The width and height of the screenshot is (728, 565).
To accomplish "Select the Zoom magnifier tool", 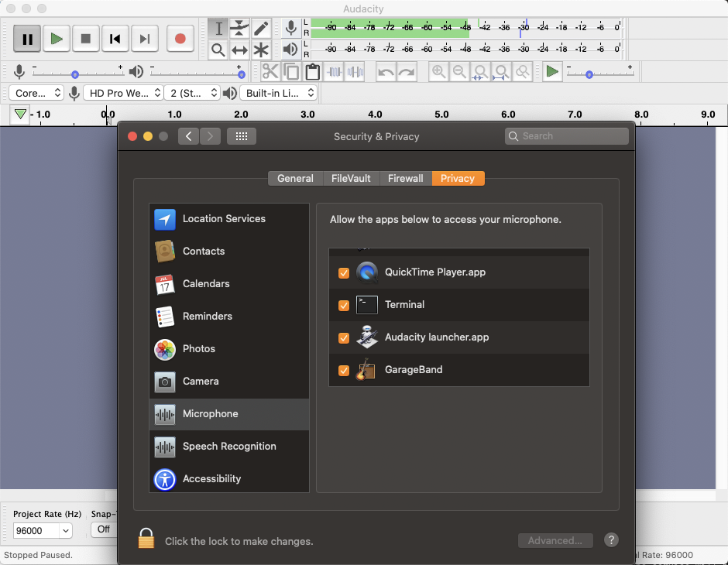I will [x=218, y=50].
